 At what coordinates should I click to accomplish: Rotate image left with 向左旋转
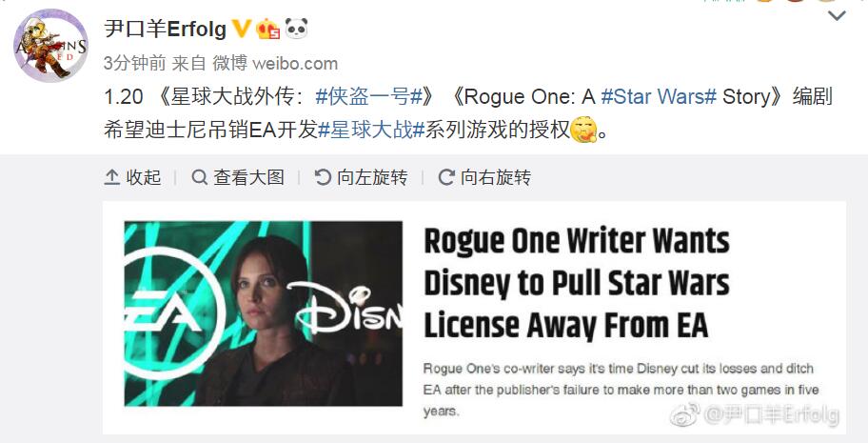pos(361,177)
